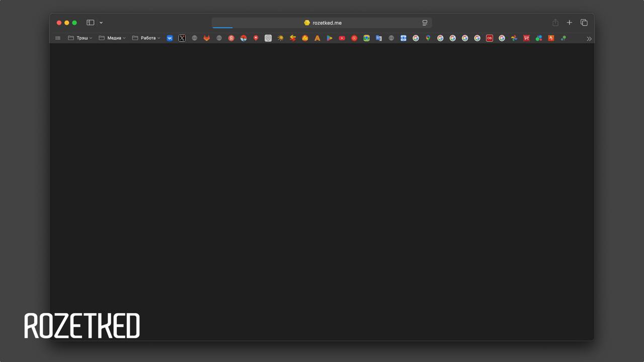Open the YouTube Music bookmark
The width and height of the screenshot is (644, 362).
pos(354,38)
